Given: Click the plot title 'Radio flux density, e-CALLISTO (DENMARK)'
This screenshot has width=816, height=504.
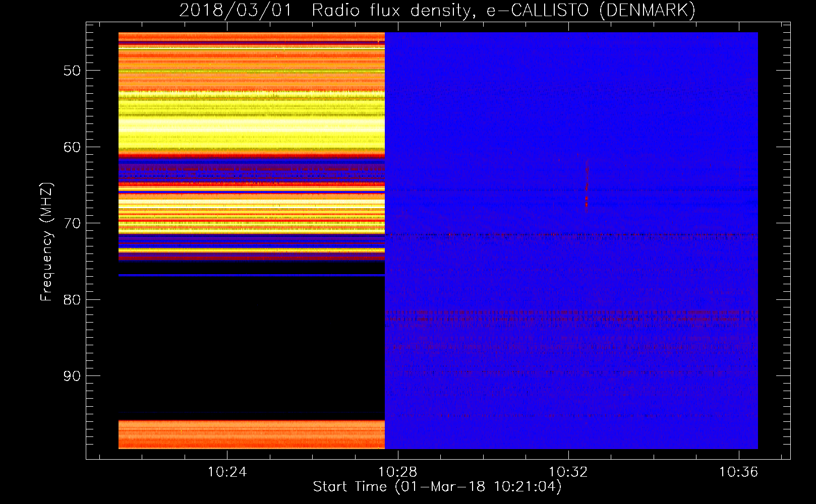Looking at the screenshot, I should tap(503, 10).
